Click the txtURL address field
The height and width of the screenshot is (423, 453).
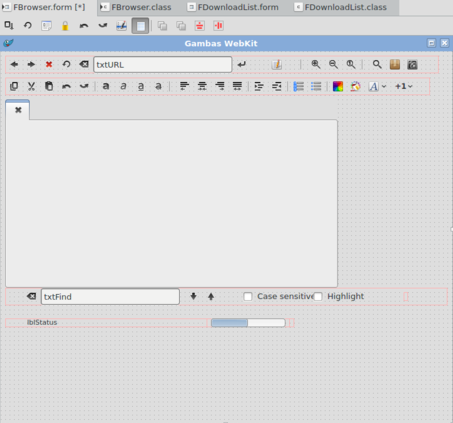[163, 65]
